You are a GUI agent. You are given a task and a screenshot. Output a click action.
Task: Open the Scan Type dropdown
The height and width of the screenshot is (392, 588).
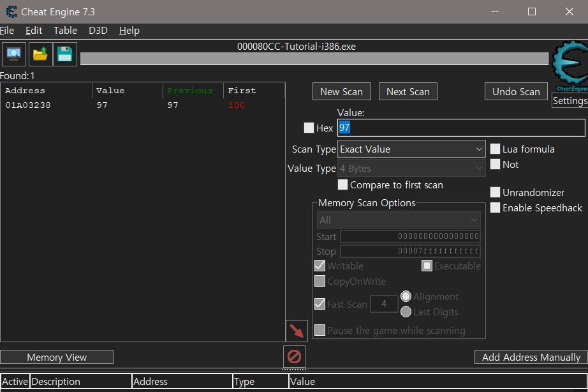411,149
